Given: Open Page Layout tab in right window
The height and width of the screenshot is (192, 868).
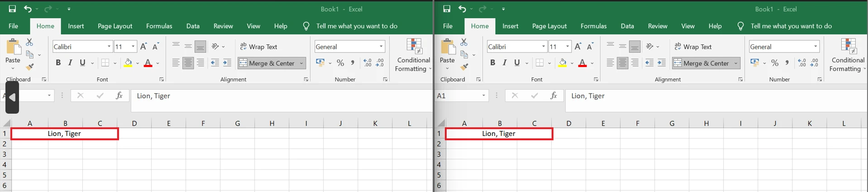Looking at the screenshot, I should coord(549,26).
